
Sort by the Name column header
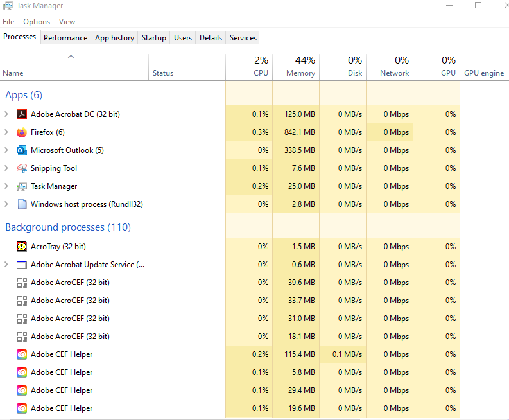tap(74, 67)
